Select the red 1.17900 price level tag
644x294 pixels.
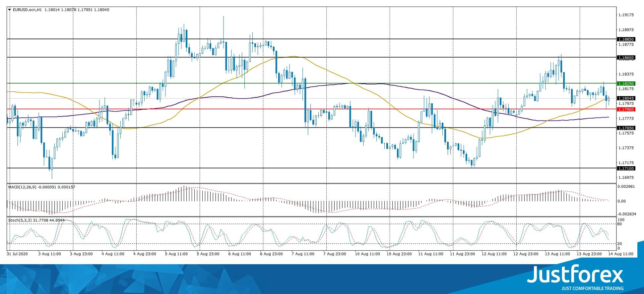[626, 109]
